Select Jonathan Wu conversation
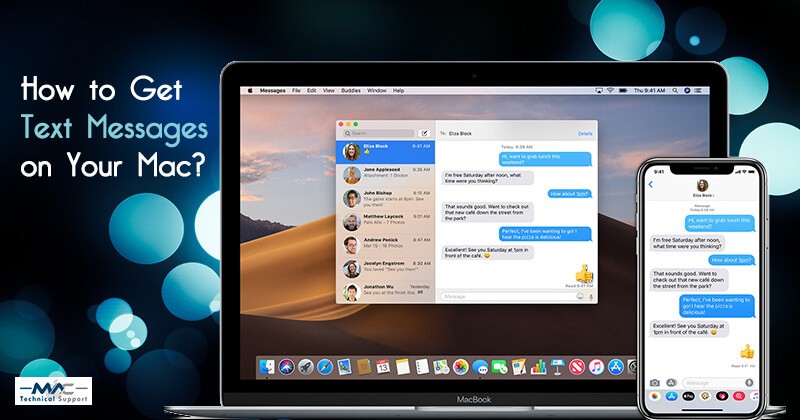The width and height of the screenshot is (800, 420). pyautogui.click(x=385, y=292)
